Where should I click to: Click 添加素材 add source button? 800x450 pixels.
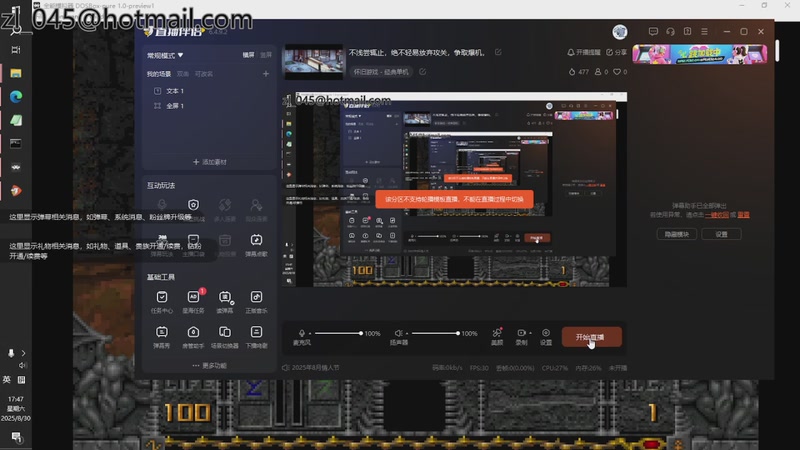[210, 162]
